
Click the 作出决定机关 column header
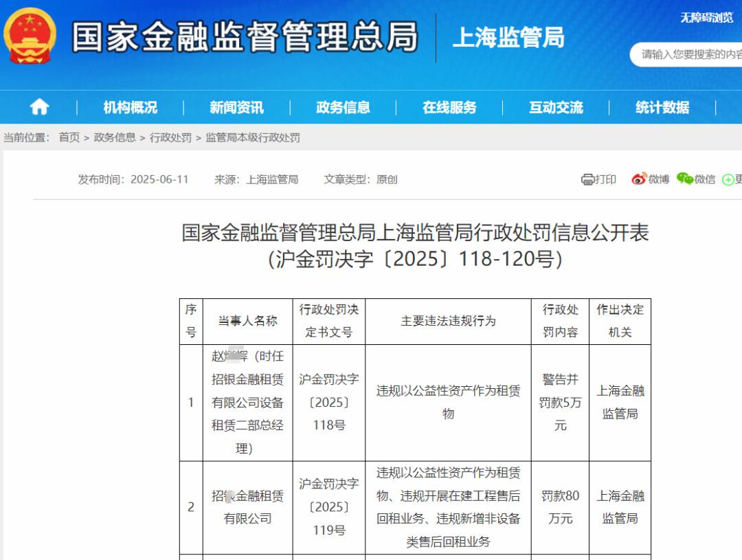(620, 321)
